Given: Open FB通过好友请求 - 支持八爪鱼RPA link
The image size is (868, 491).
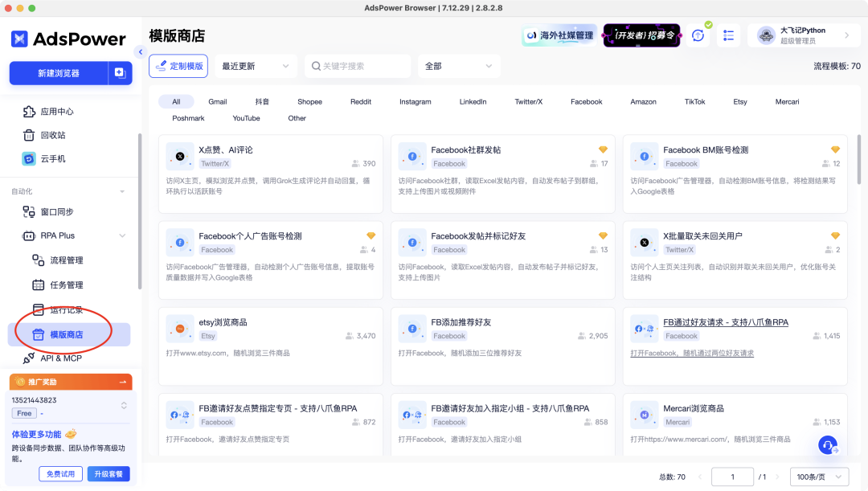Looking at the screenshot, I should [726, 322].
